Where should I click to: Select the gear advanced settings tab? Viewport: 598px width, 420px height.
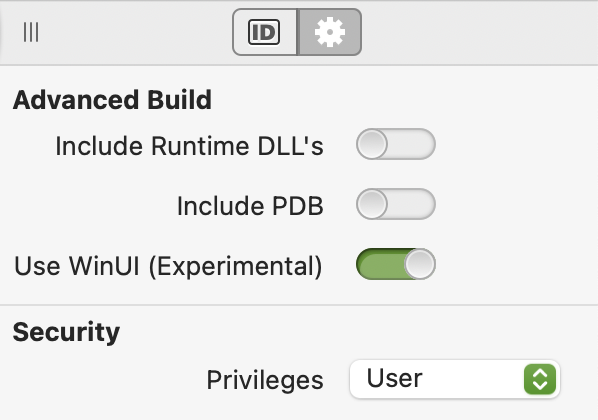(330, 32)
